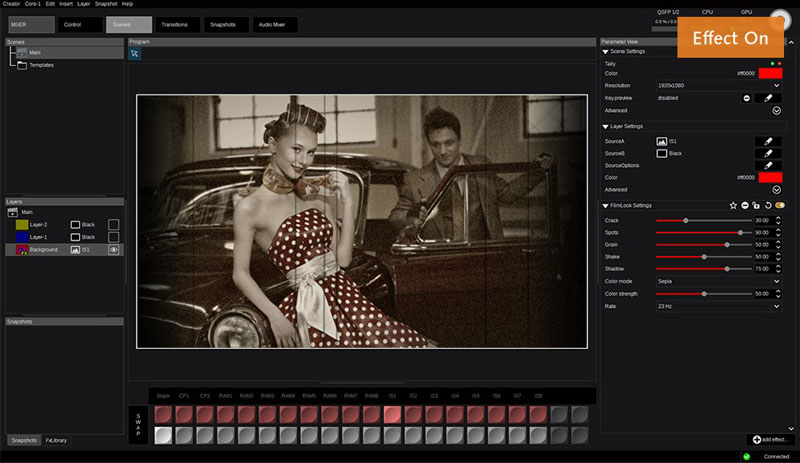Select the Main scene in the Scenes tree
Screen dimensions: 800x463
coord(70,53)
